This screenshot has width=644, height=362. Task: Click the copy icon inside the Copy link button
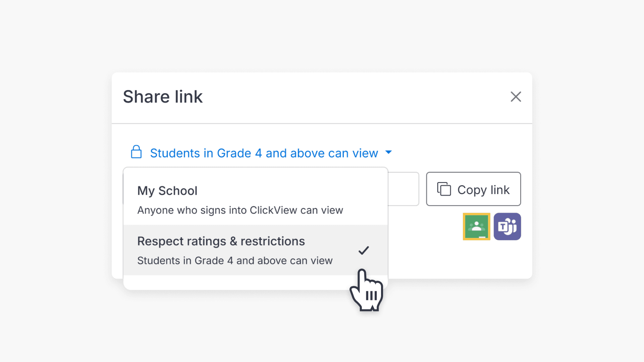click(444, 189)
